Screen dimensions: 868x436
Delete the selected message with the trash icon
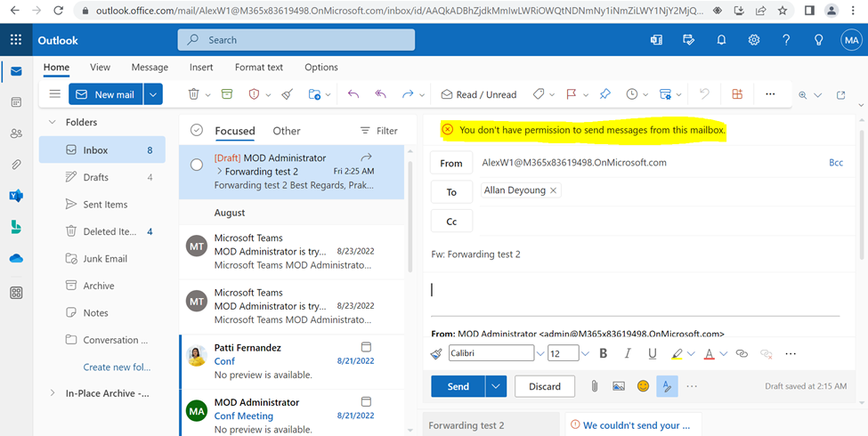pos(193,94)
